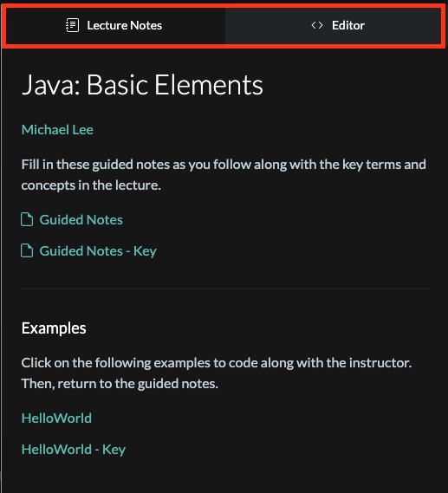Image resolution: width=448 pixels, height=493 pixels.
Task: Click the Examples section heading
Action: [x=54, y=328]
